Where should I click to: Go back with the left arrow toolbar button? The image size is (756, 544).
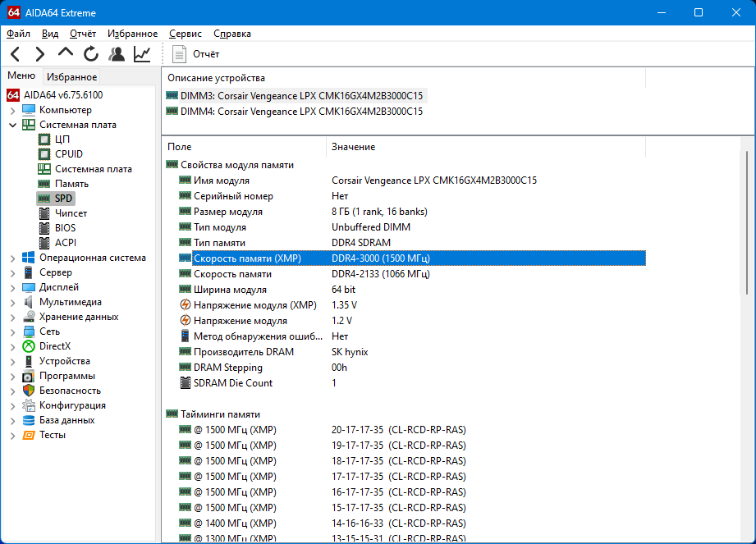(16, 54)
